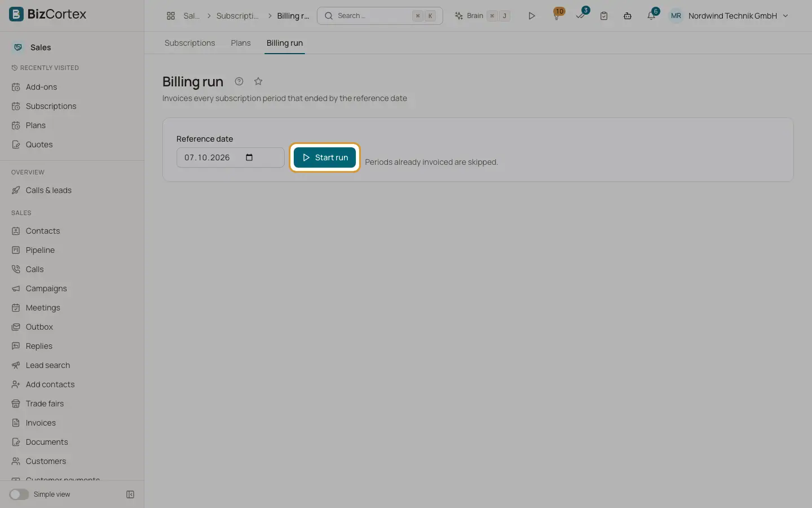Focus the Search box in top bar
The width and height of the screenshot is (812, 508).
click(x=380, y=16)
